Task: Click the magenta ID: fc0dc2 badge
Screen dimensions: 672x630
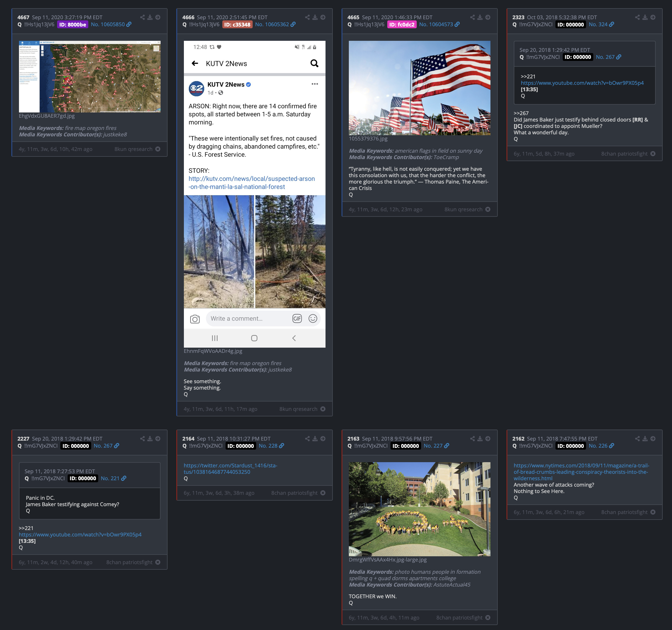Action: pyautogui.click(x=402, y=25)
